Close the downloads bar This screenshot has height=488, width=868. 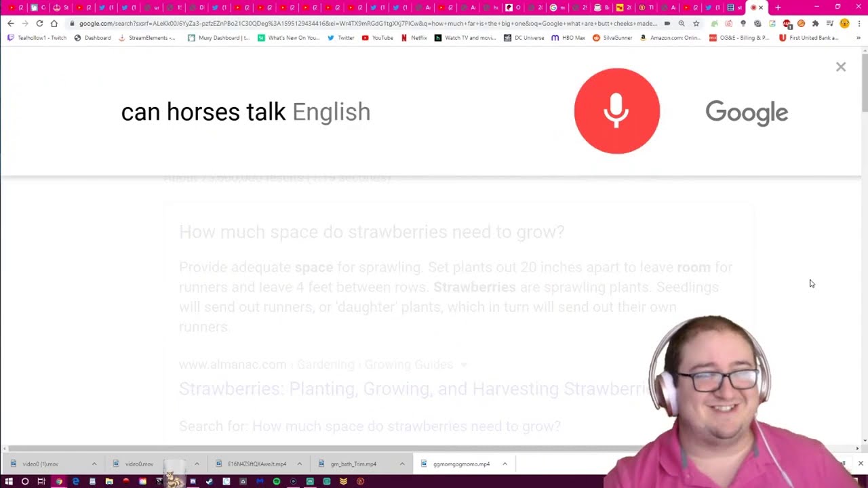[861, 464]
